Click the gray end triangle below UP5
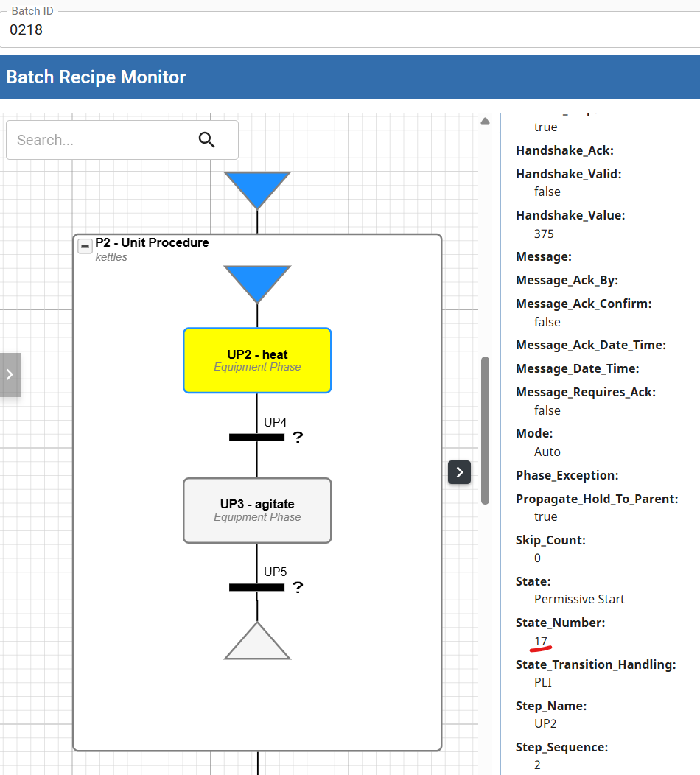The width and height of the screenshot is (700, 775). [257, 644]
